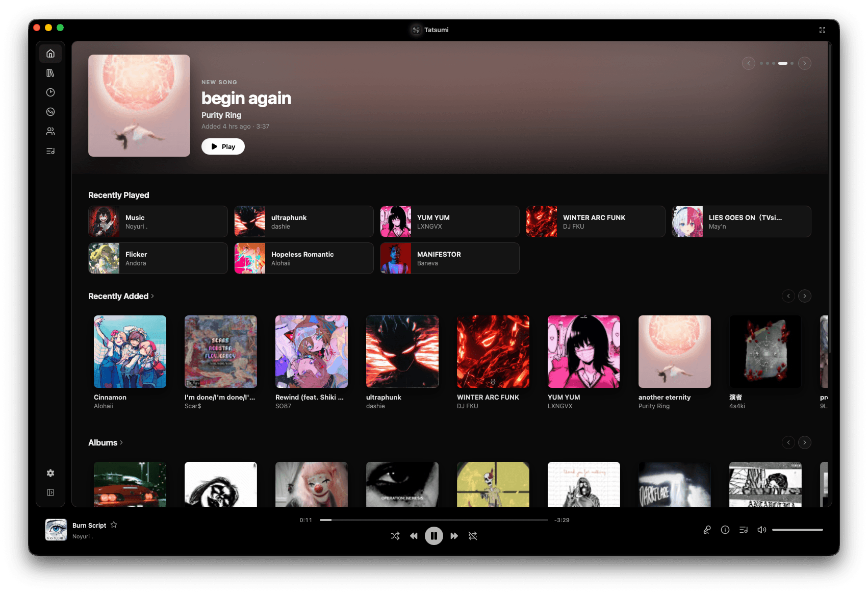Open the track info icon
The height and width of the screenshot is (593, 868).
(725, 530)
